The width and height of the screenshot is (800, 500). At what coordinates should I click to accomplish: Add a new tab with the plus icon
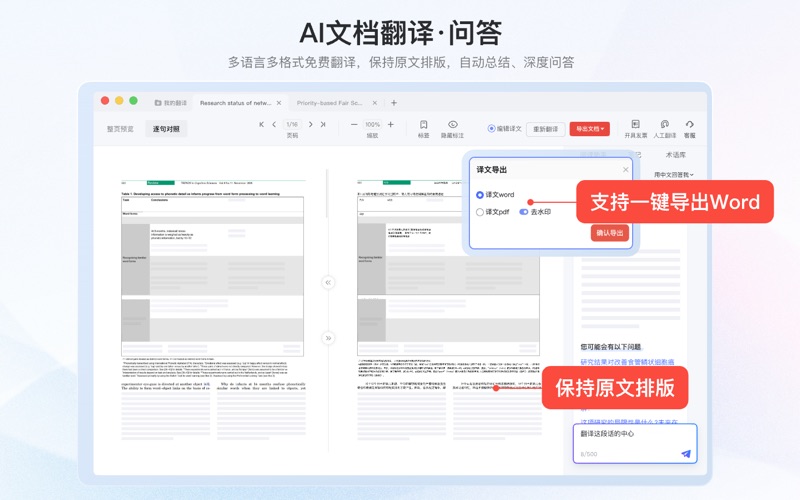[x=394, y=103]
